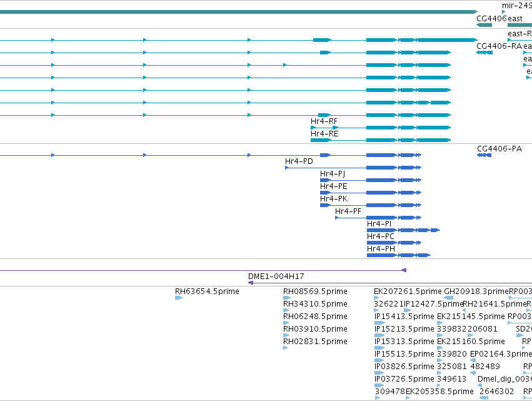Select the IP15213.5prime EST label

pos(404,329)
